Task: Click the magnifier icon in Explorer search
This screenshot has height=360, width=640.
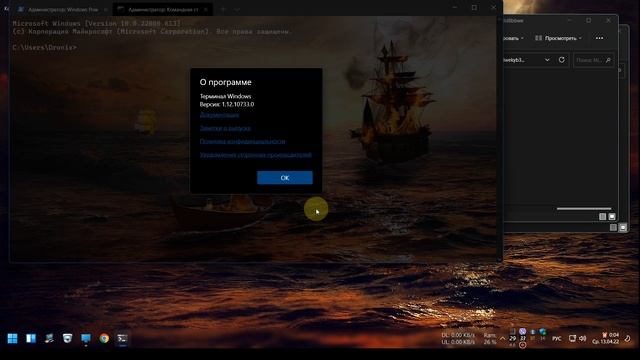Action: click(x=608, y=60)
